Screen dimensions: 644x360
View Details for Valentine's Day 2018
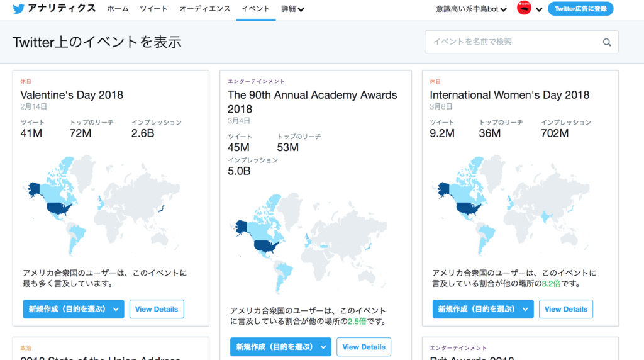click(157, 309)
